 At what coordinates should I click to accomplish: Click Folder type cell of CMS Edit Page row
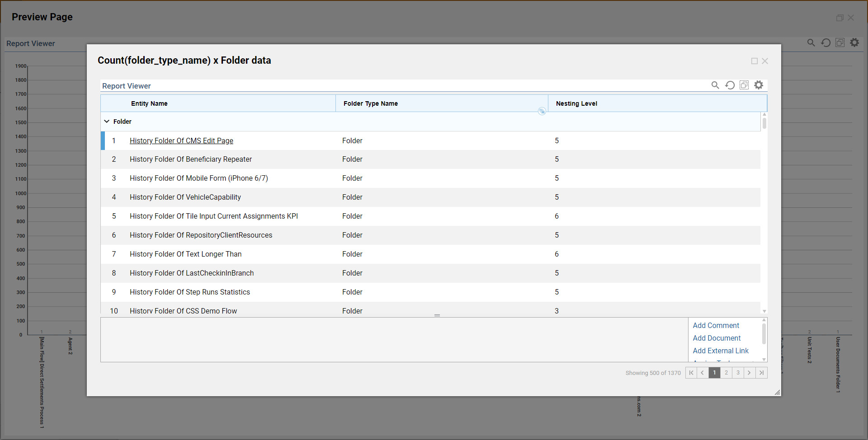click(352, 140)
